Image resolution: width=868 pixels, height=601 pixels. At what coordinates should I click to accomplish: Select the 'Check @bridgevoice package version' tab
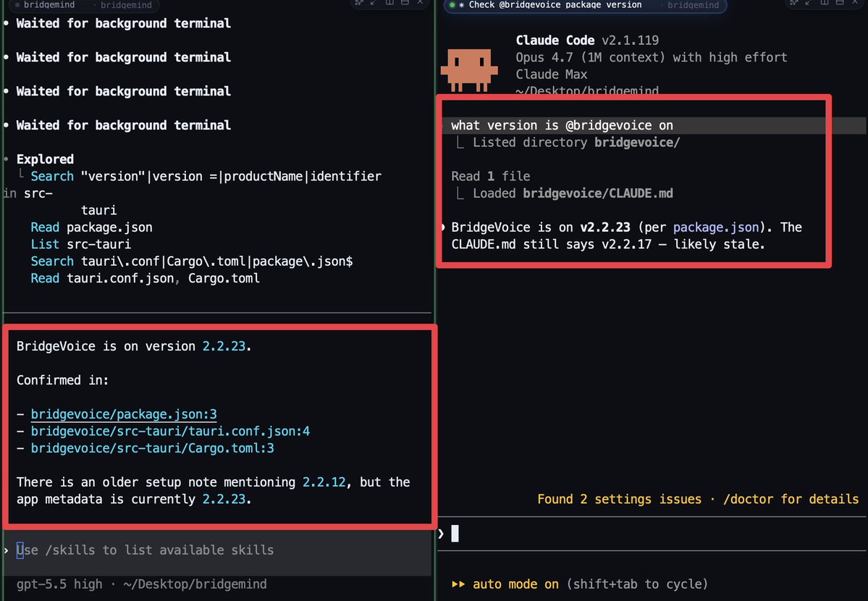pyautogui.click(x=585, y=5)
